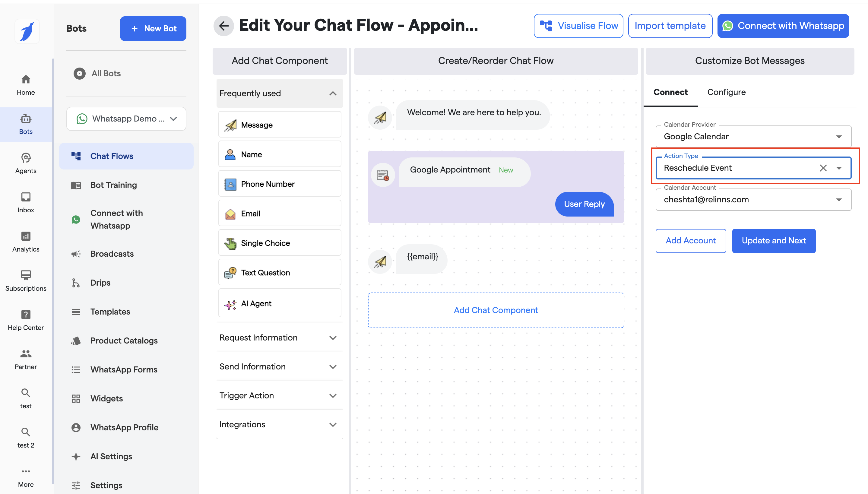This screenshot has height=494, width=868.
Task: Click Update and Next button
Action: click(773, 241)
